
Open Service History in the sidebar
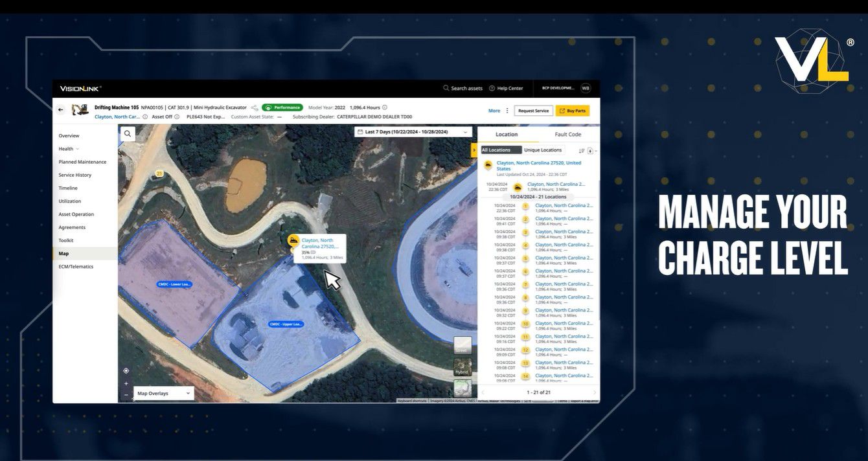coord(75,175)
